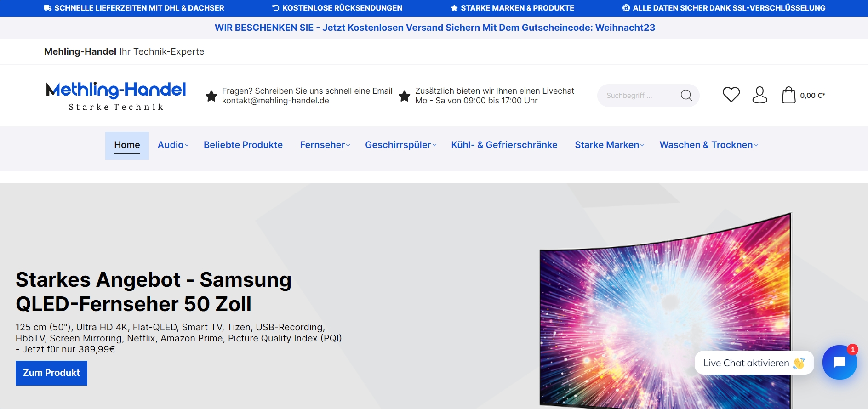The width and height of the screenshot is (868, 409).
Task: Click the star icon beside email contact
Action: click(x=211, y=96)
